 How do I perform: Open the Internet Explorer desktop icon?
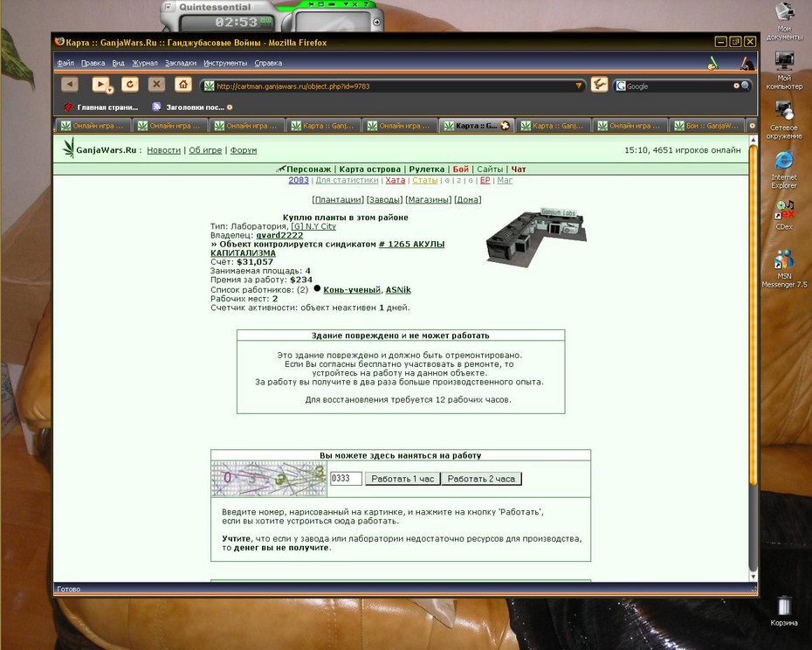(784, 170)
